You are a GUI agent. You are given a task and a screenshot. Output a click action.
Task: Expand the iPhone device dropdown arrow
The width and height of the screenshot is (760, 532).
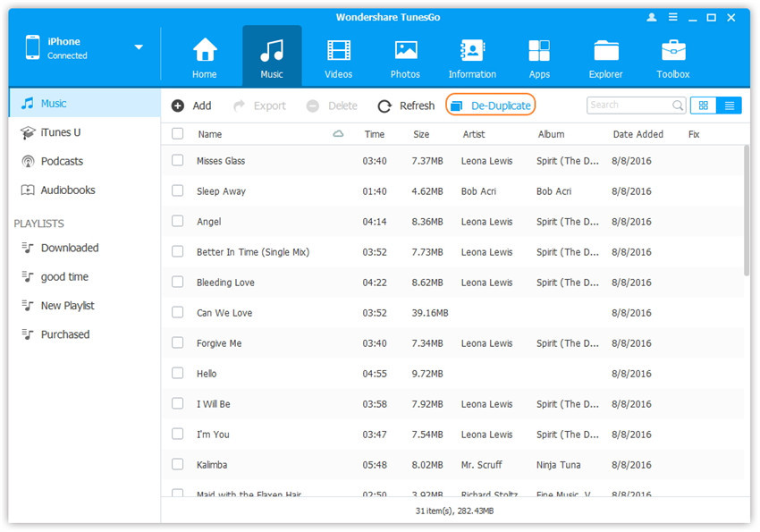139,47
